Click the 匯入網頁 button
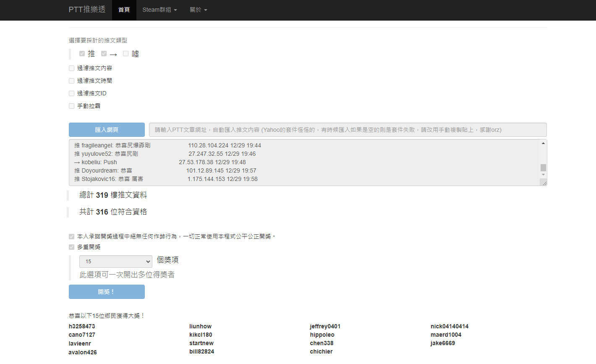596x364 pixels. tap(107, 130)
